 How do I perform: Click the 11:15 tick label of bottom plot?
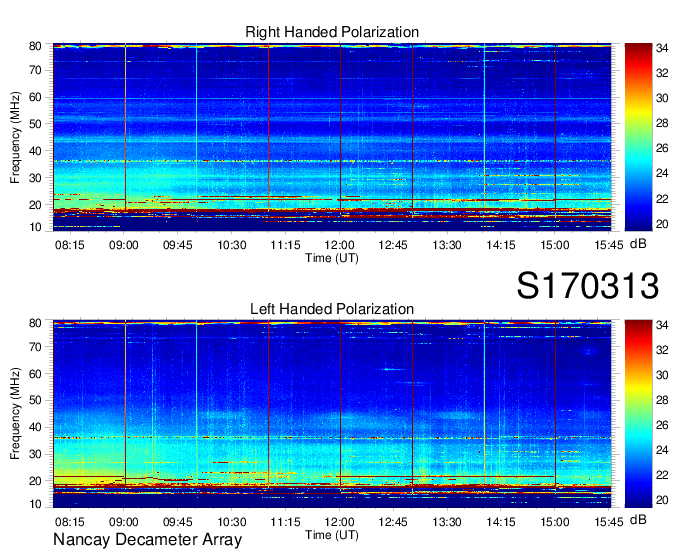[285, 522]
